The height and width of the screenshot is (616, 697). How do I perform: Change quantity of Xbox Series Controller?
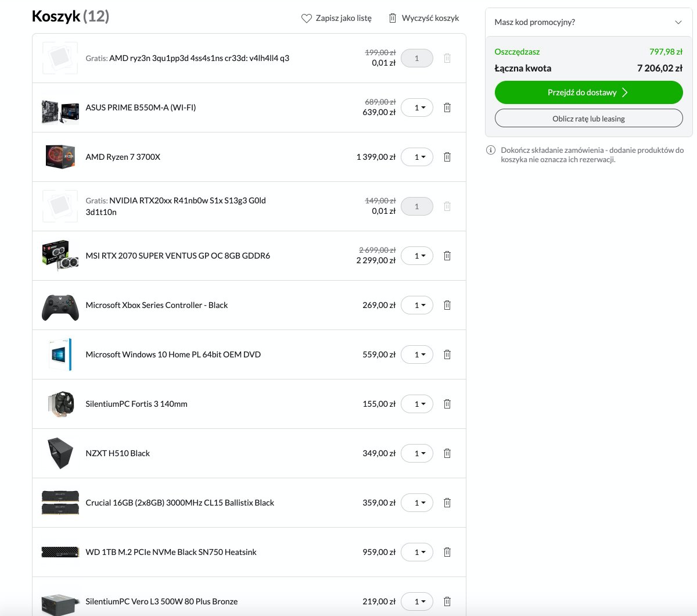(417, 305)
